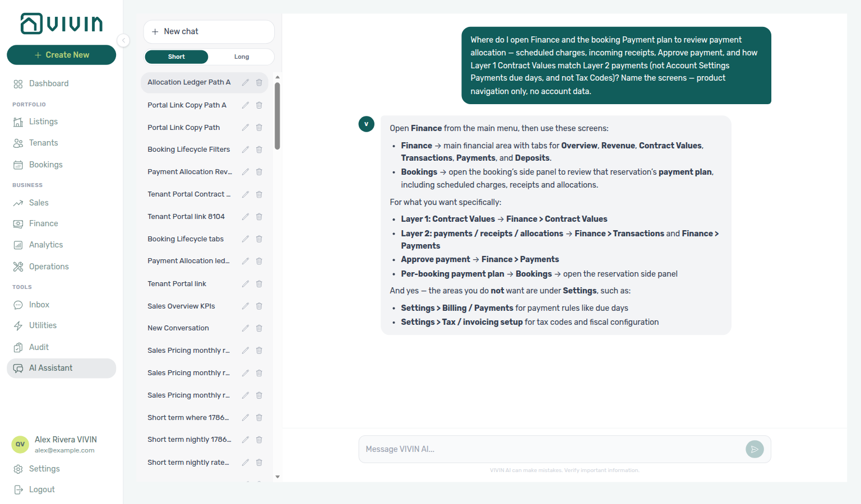The height and width of the screenshot is (504, 861).
Task: Focus the Message VIVIN AI input field
Action: point(552,449)
